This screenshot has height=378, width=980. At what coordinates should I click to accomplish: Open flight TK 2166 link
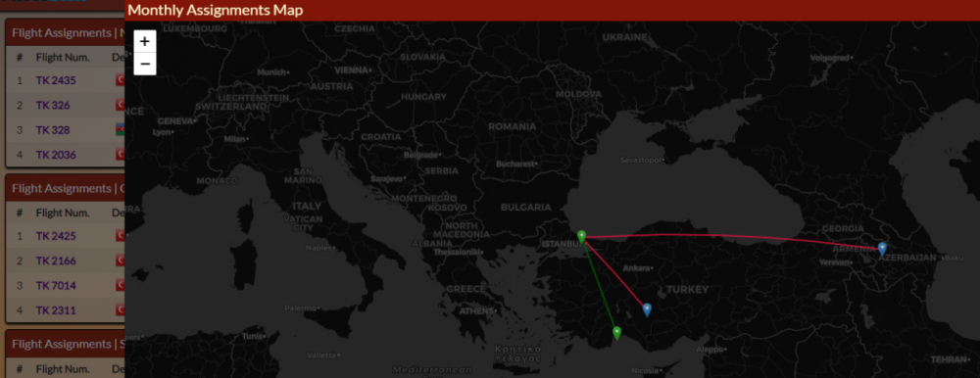56,260
